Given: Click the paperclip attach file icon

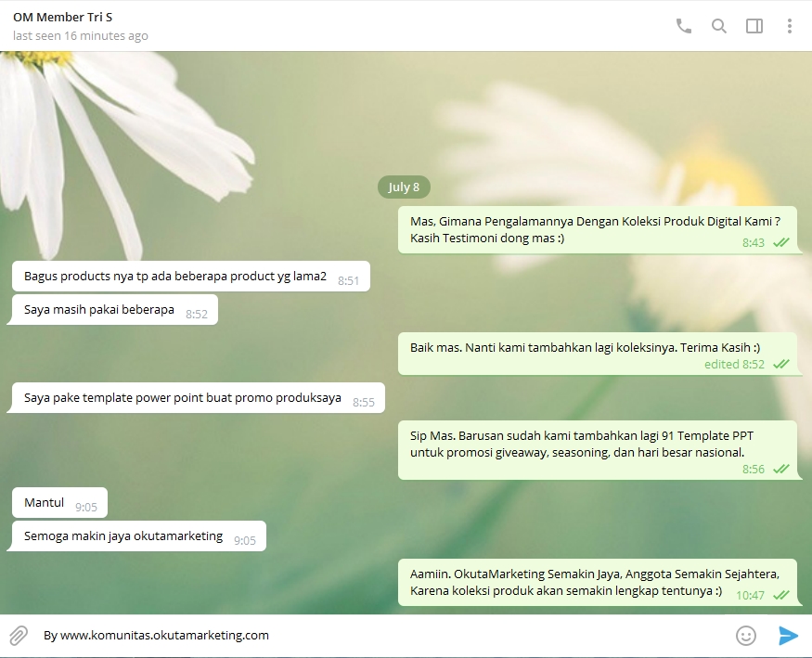Looking at the screenshot, I should point(19,636).
